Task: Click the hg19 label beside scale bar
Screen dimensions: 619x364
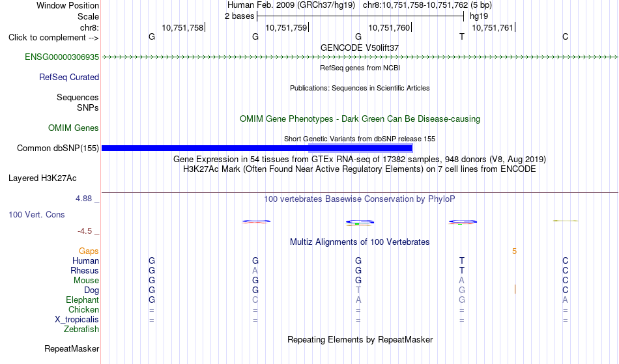Action: pos(479,16)
